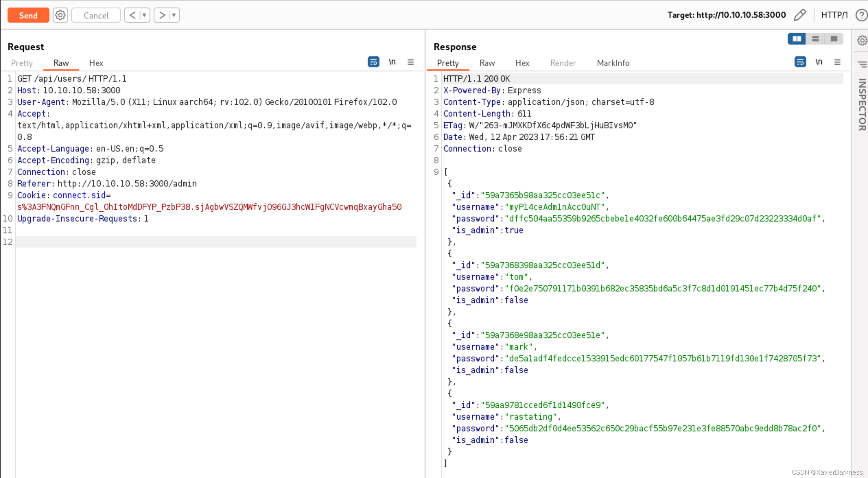868x478 pixels.
Task: Click the Referer header URL
Action: click(127, 183)
